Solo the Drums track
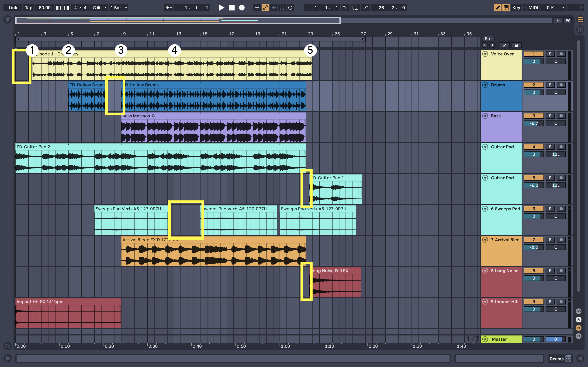 tap(550, 85)
